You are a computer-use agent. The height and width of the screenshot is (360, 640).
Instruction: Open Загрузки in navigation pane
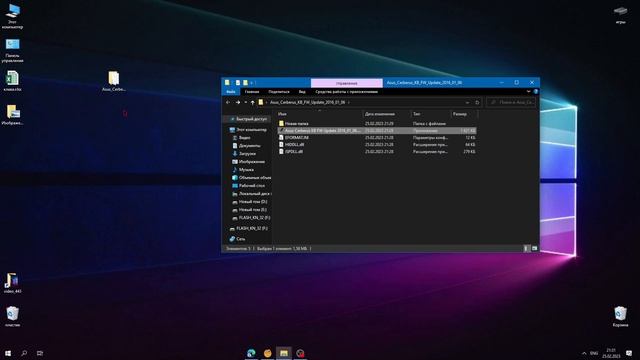(244, 154)
